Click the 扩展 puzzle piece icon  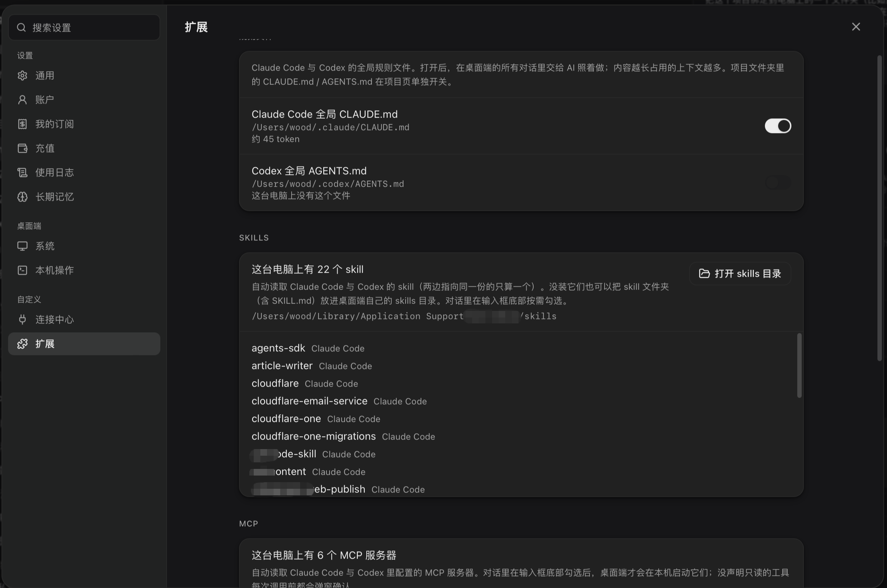pos(22,344)
